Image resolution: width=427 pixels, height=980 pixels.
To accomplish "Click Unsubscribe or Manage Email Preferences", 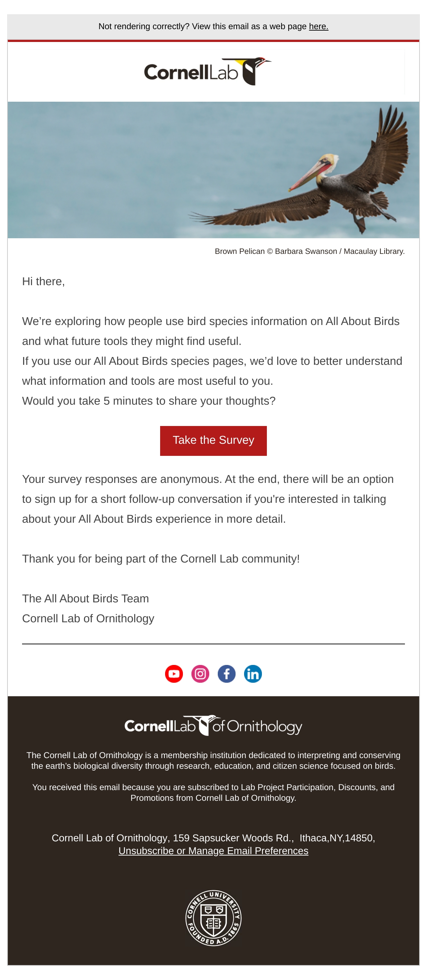I will [x=213, y=851].
